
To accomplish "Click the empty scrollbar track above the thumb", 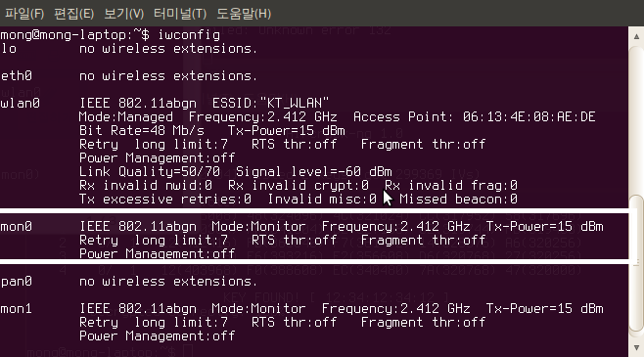I will [636, 120].
